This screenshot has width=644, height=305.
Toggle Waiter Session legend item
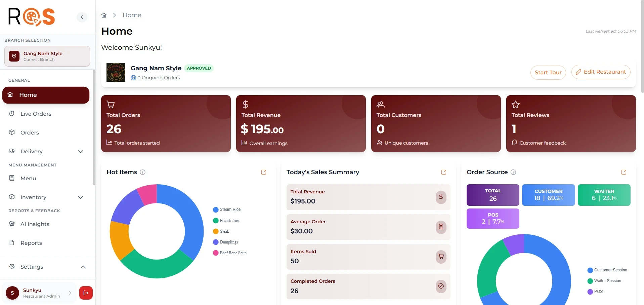tap(604, 281)
